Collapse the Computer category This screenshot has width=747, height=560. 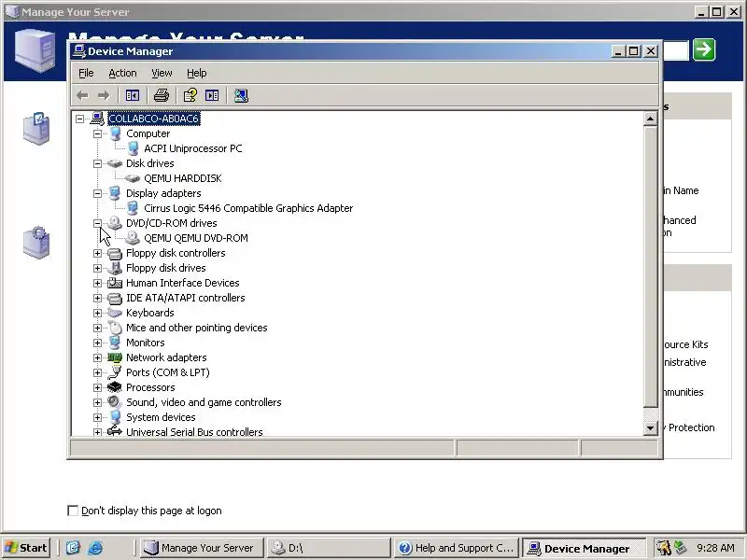97,133
